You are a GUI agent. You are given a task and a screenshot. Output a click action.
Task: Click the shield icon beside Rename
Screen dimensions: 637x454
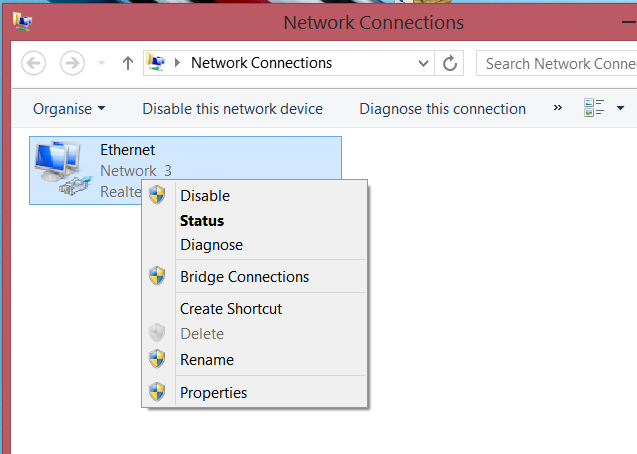pos(157,359)
